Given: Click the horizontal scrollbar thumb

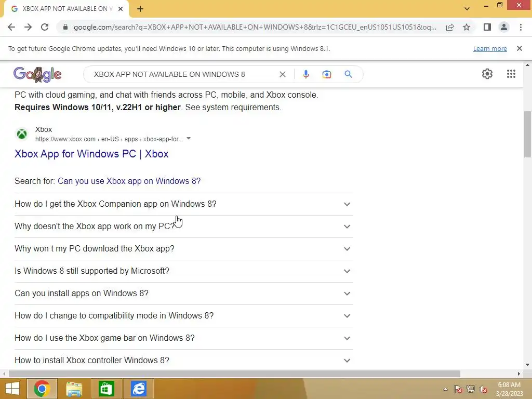Looking at the screenshot, I should [234, 374].
